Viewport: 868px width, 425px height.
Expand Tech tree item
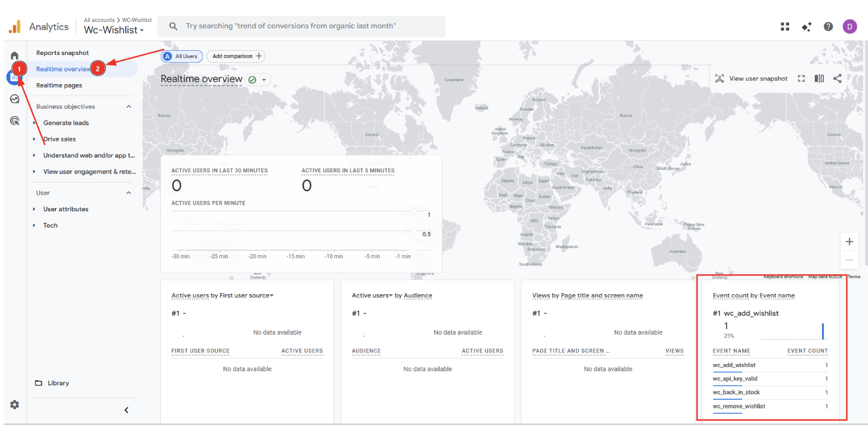pos(35,225)
